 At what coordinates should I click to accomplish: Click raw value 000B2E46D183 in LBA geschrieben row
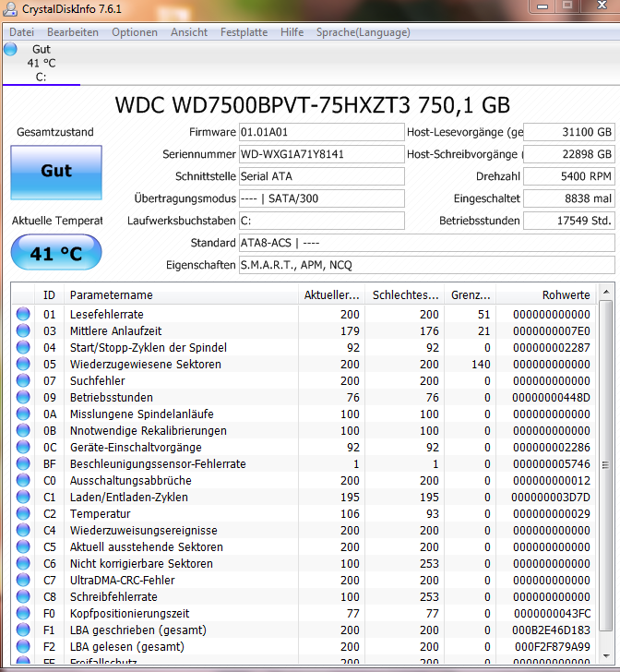pyautogui.click(x=551, y=630)
